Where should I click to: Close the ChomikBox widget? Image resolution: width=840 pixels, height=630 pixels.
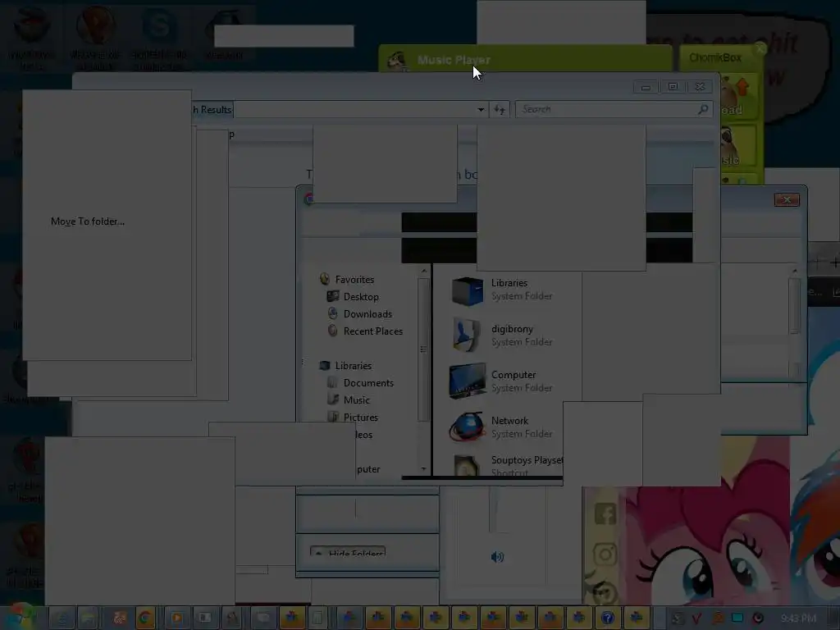[760, 49]
